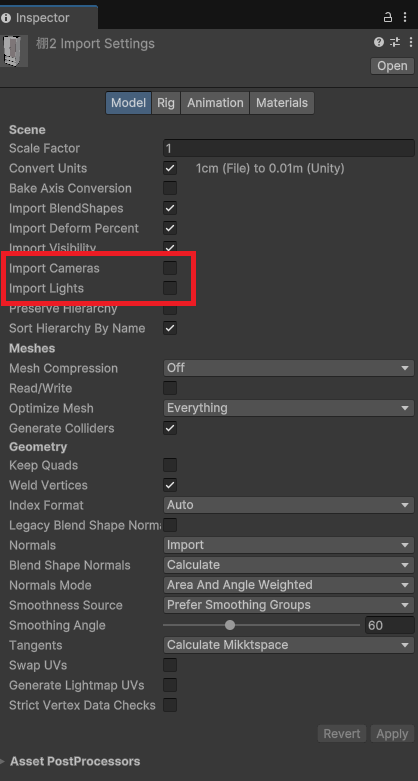Image resolution: width=418 pixels, height=781 pixels.
Task: Click the preset selector sliders icon
Action: tap(395, 42)
